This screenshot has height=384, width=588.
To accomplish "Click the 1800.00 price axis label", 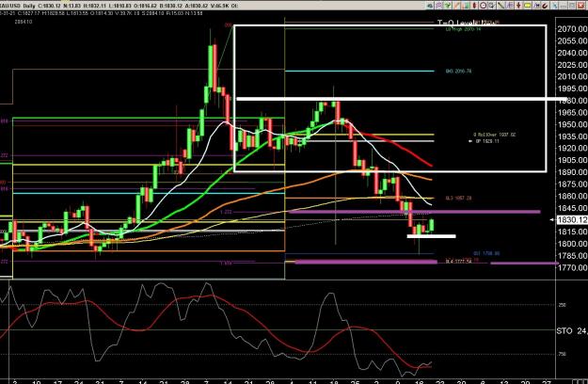I will [x=573, y=244].
